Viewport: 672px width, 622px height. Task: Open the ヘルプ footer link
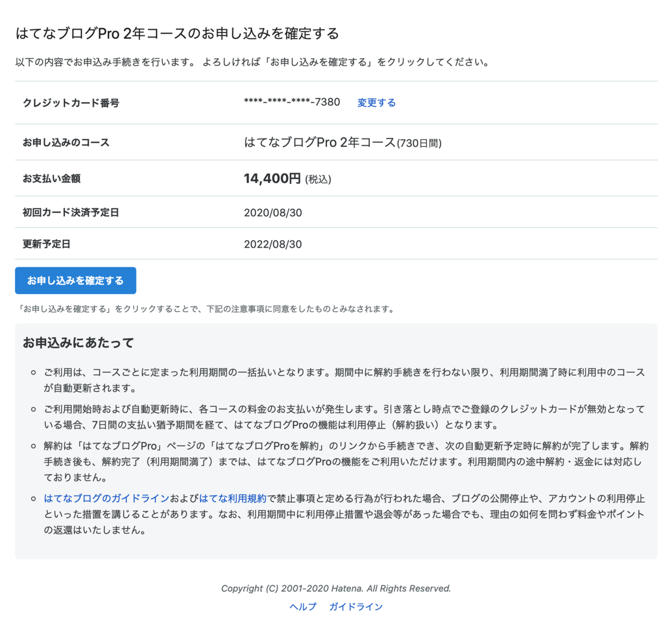303,606
